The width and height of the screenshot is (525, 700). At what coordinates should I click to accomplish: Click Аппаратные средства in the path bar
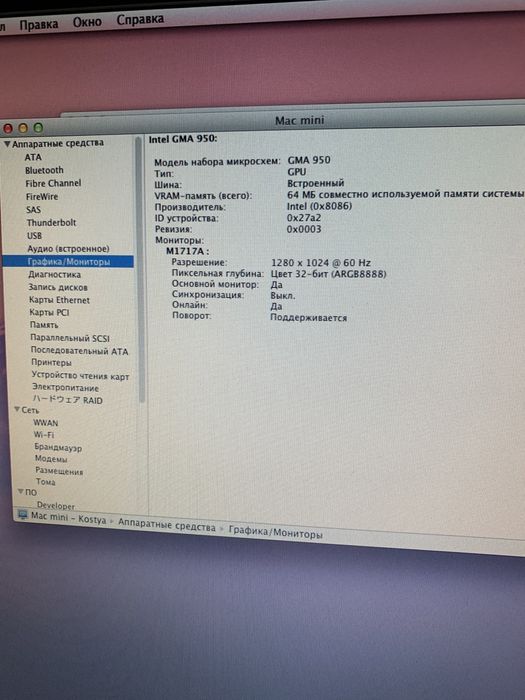167,524
